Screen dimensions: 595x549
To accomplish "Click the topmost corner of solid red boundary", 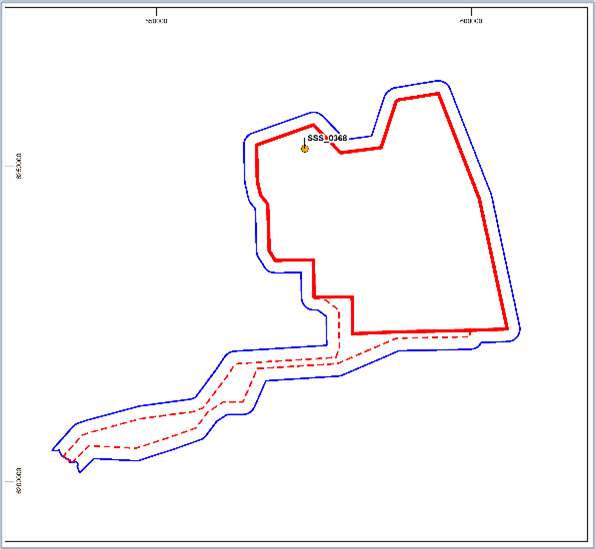I will tap(438, 93).
